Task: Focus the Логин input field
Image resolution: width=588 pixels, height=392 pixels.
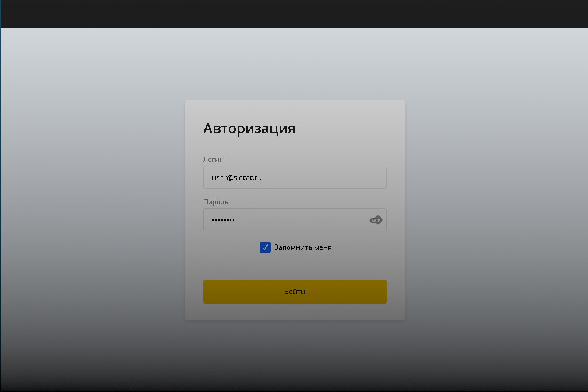Action: [x=295, y=177]
